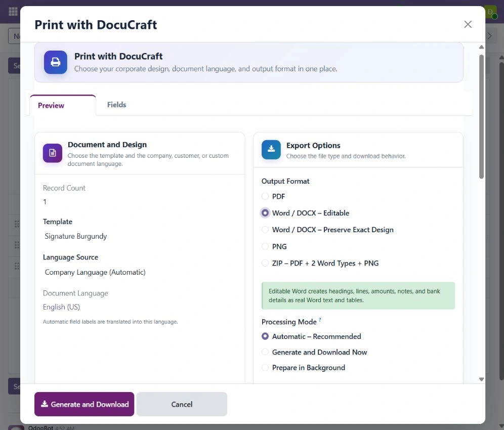Click the Processing Mode help question mark

pos(320,319)
